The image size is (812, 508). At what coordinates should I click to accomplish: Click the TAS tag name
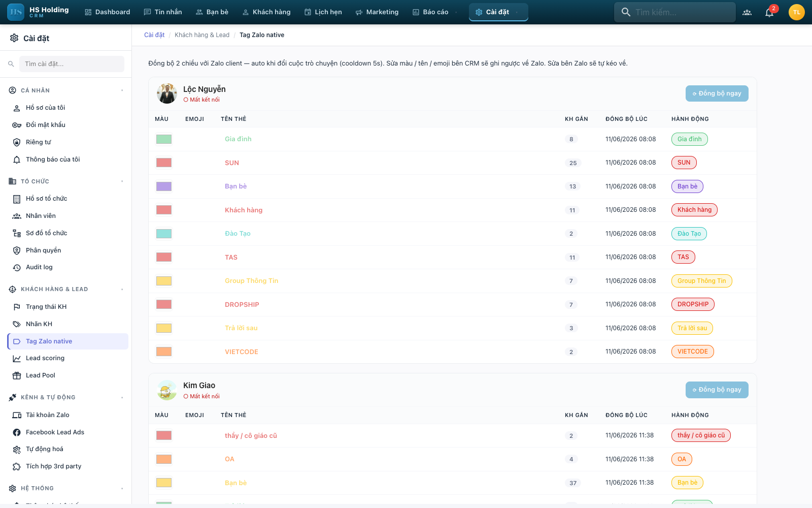pos(231,258)
